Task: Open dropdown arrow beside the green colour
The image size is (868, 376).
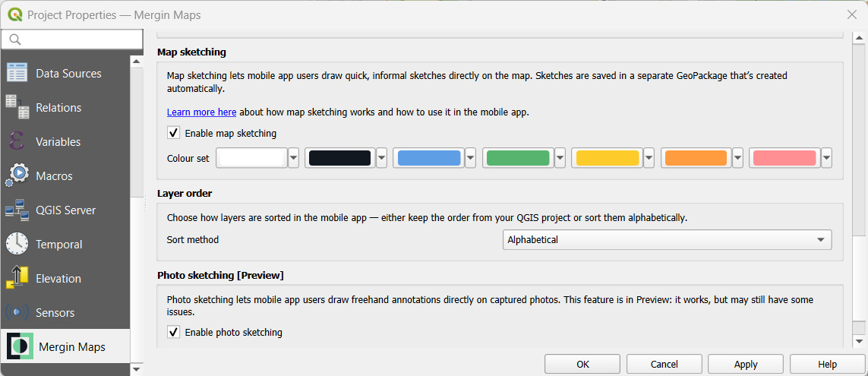Action: [560, 158]
